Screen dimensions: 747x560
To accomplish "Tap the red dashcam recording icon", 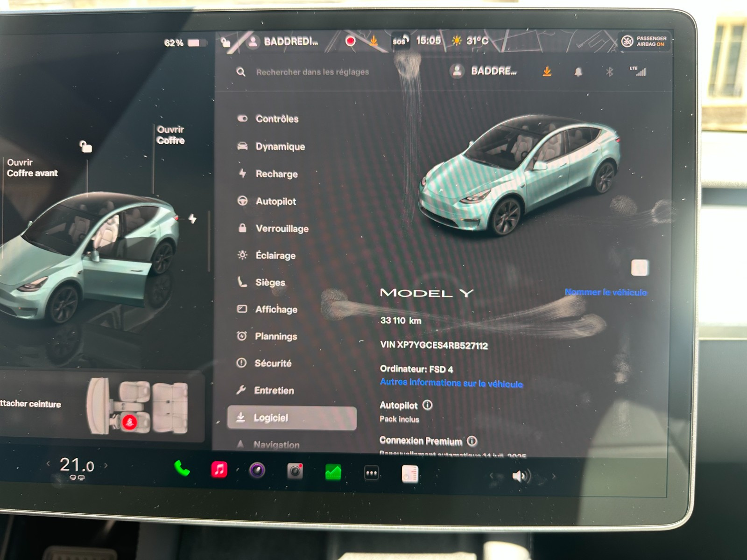I will (350, 41).
